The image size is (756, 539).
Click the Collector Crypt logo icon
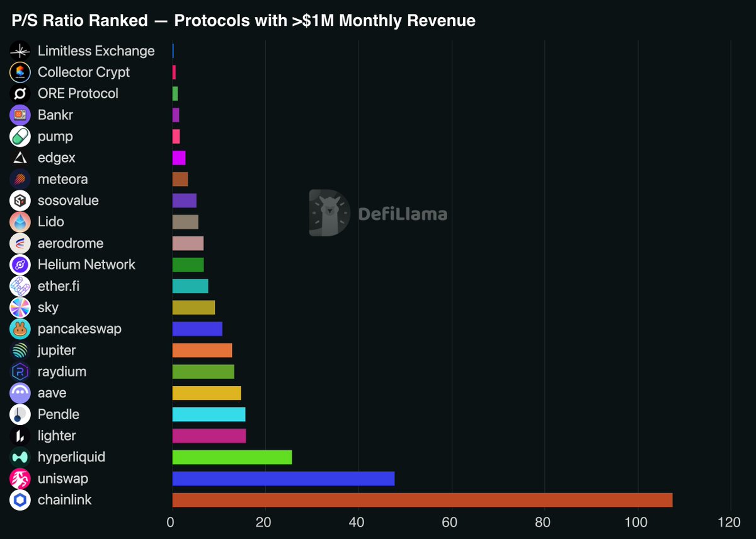click(x=20, y=72)
